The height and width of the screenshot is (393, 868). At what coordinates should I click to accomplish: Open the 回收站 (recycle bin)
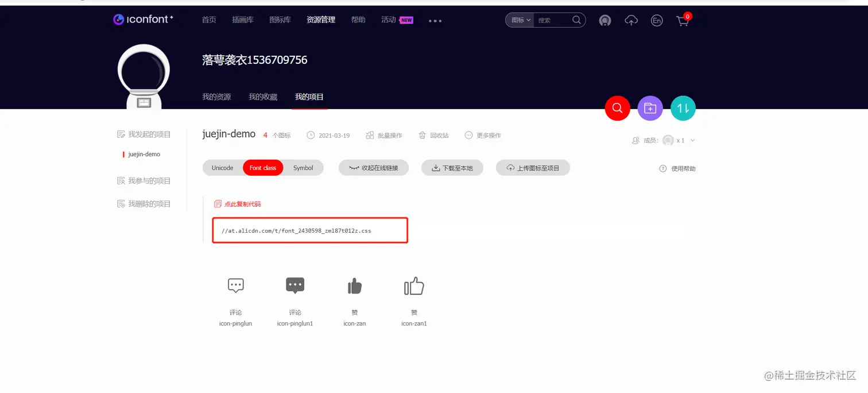[433, 135]
